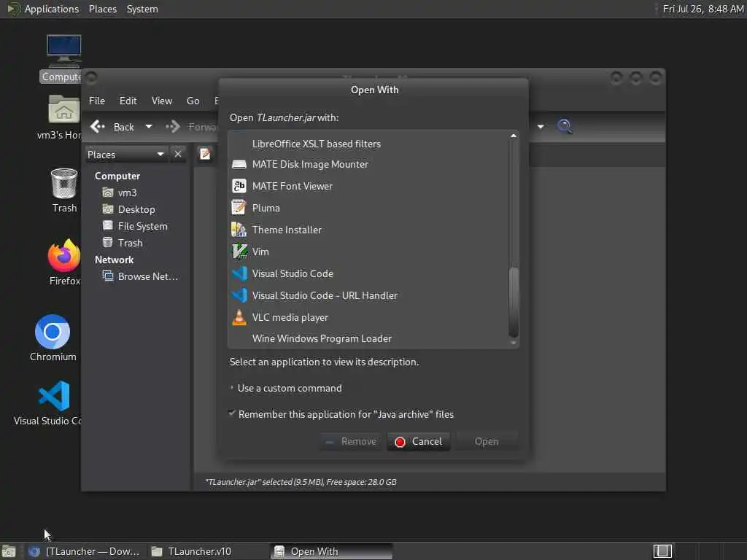Image resolution: width=747 pixels, height=560 pixels.
Task: Open the Trash icon on desktop
Action: (64, 183)
